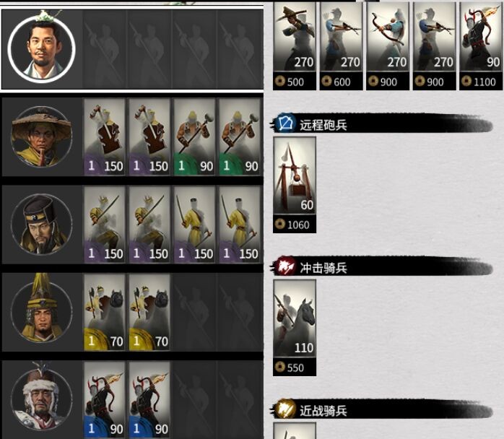Select the top general portrait in white ring
The image size is (504, 439).
tap(41, 48)
